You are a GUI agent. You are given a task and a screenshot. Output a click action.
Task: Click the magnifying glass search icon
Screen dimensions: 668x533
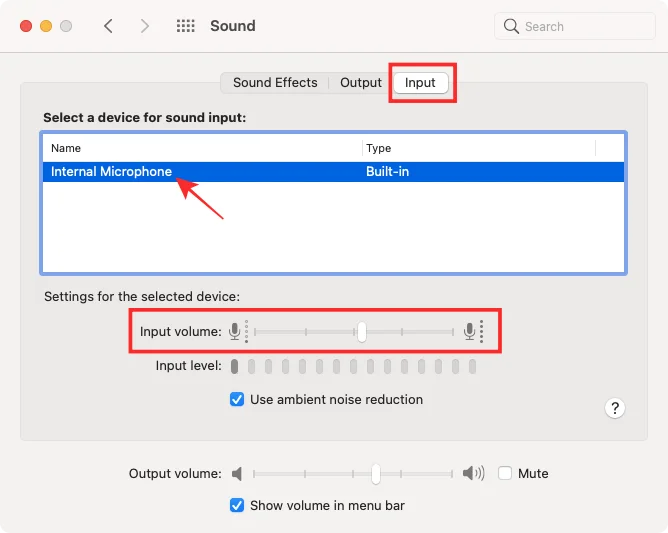tap(512, 26)
